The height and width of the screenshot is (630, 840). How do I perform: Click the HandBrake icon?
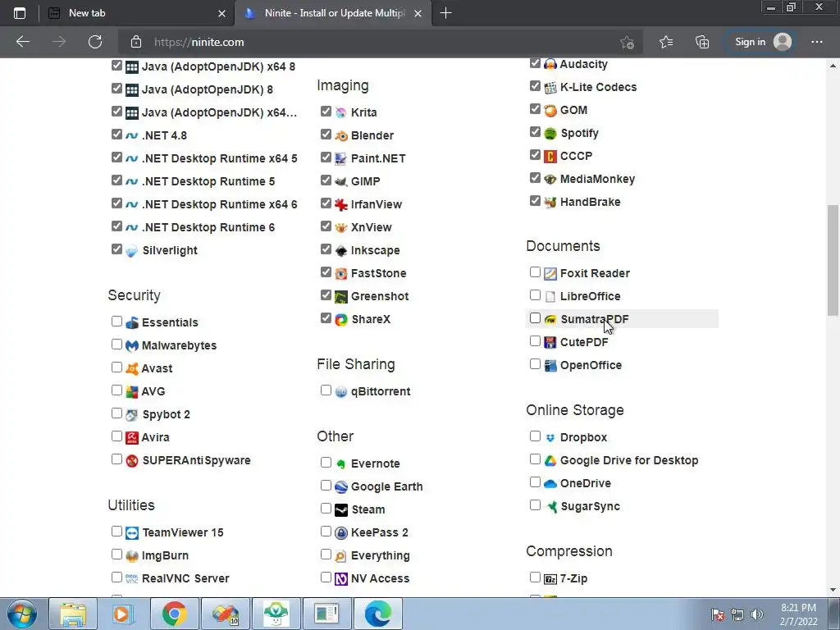550,203
